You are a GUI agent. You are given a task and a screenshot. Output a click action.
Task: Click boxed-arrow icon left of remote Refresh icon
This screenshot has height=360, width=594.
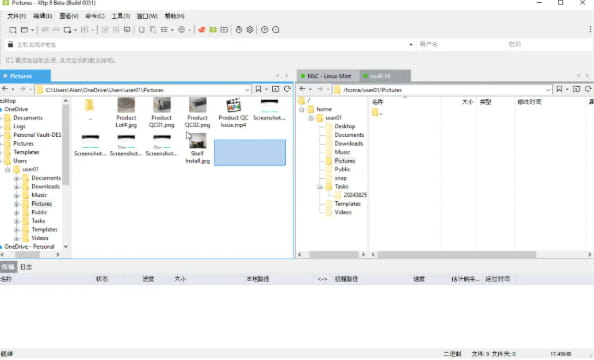(x=576, y=89)
